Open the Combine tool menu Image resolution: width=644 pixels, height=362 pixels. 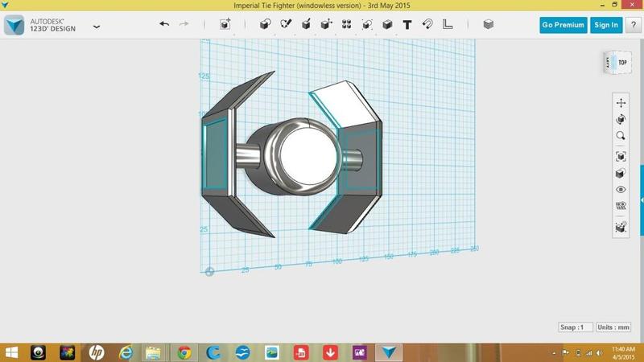coord(387,24)
